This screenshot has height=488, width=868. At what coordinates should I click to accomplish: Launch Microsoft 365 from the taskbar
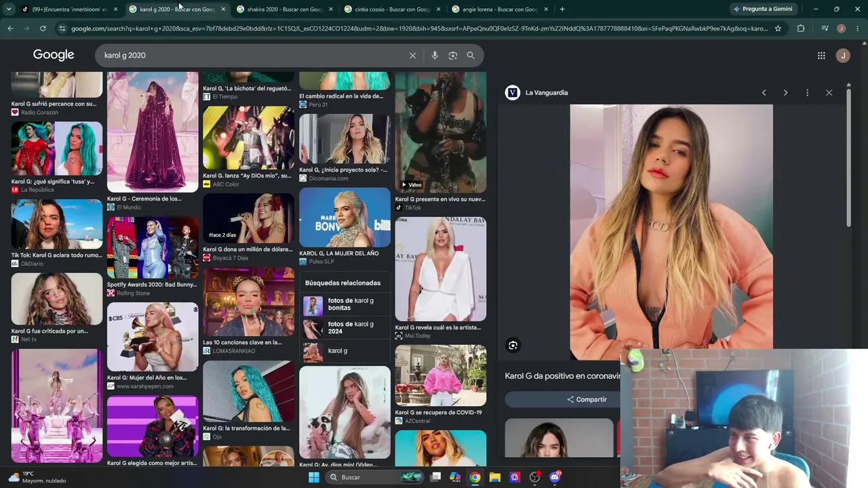[455, 477]
